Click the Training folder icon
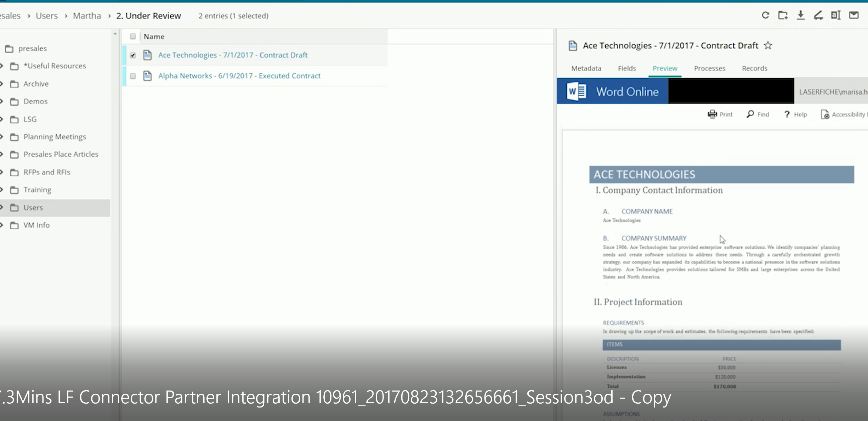Screen dimensions: 868x421 coord(14,190)
